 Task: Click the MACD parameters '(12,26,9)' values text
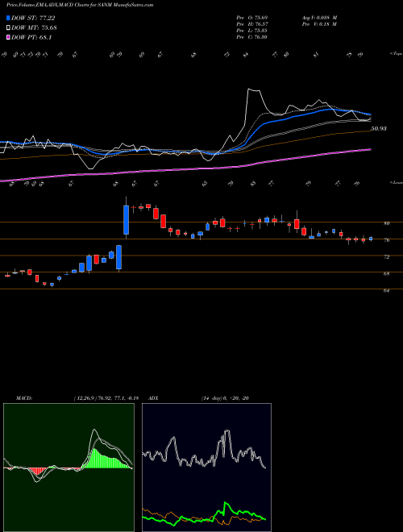pos(106,398)
